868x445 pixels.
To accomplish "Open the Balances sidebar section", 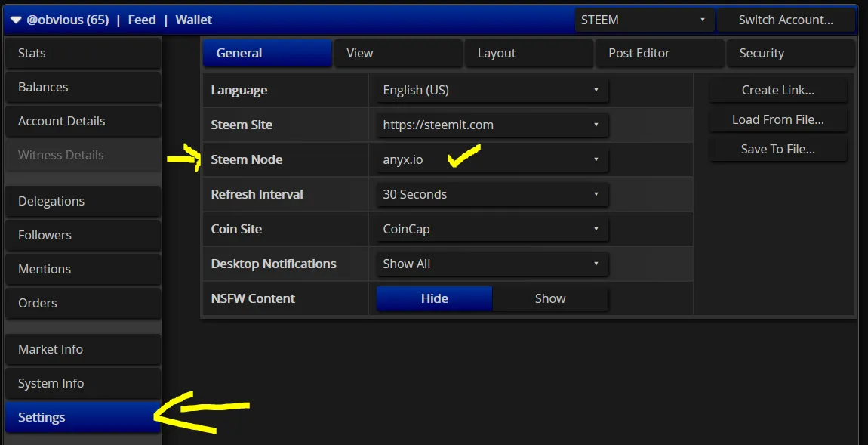I will [x=83, y=87].
